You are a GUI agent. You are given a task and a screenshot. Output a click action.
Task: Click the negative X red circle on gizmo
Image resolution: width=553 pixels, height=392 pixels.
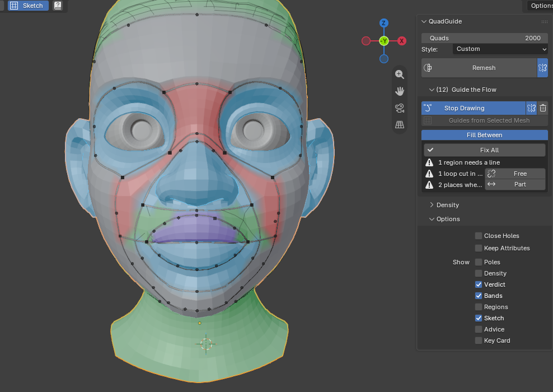tap(366, 41)
